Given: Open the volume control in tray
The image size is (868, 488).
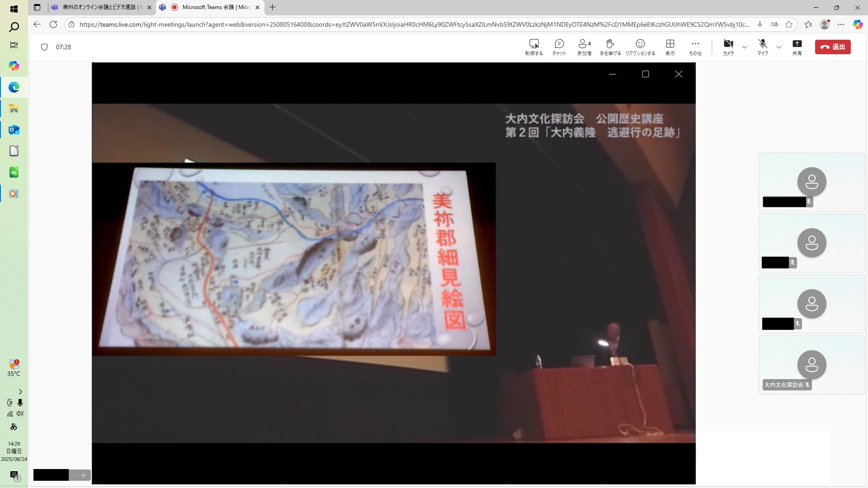Looking at the screenshot, I should pos(20,413).
